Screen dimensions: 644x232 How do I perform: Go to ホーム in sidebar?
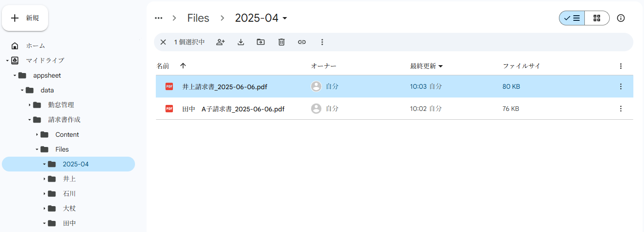tap(35, 46)
